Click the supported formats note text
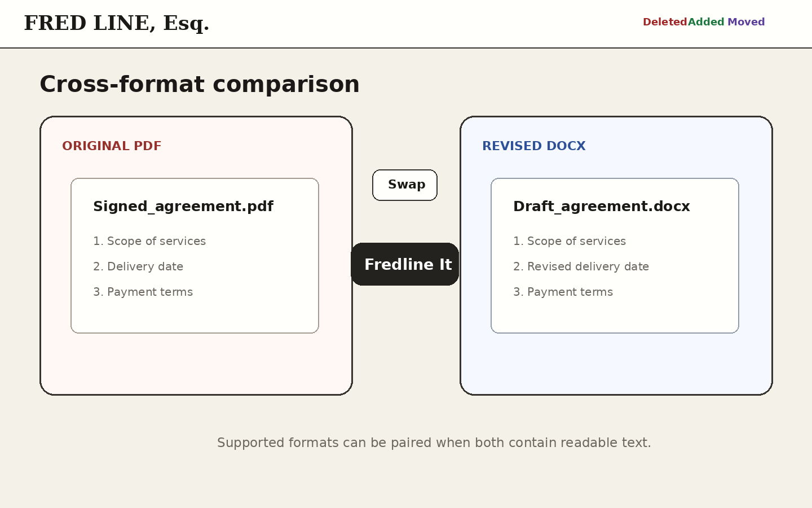The height and width of the screenshot is (508, 812). pos(434,443)
